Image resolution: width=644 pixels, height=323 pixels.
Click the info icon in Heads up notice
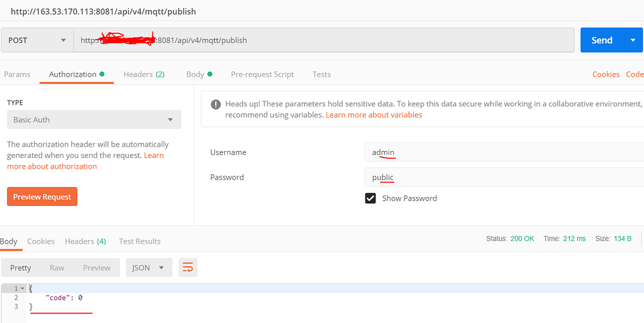point(216,105)
